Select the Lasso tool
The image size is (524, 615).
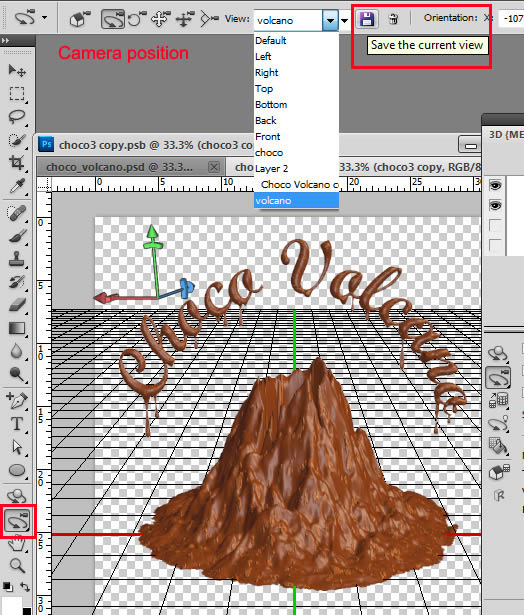coord(17,117)
